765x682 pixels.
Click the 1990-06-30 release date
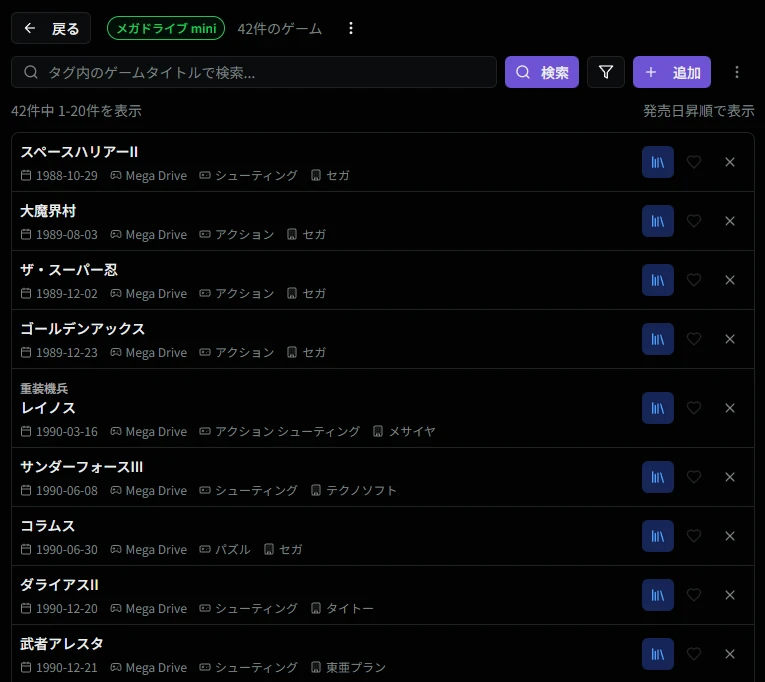tap(67, 549)
